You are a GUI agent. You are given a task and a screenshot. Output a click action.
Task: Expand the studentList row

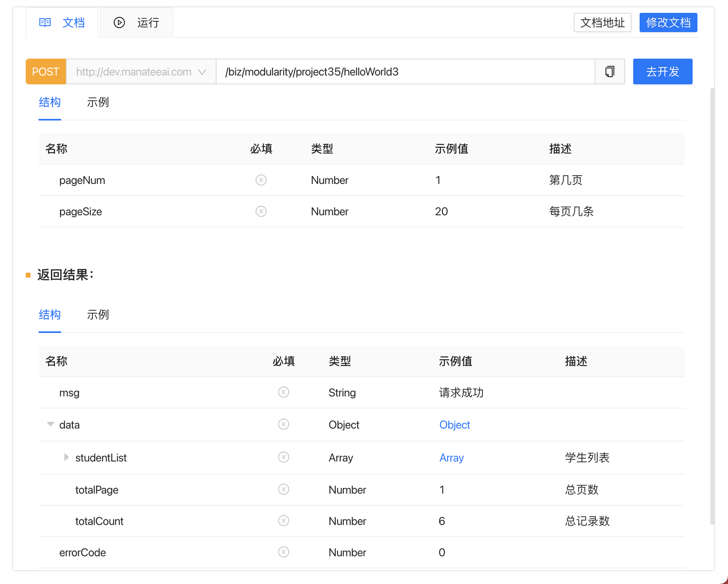coord(67,457)
